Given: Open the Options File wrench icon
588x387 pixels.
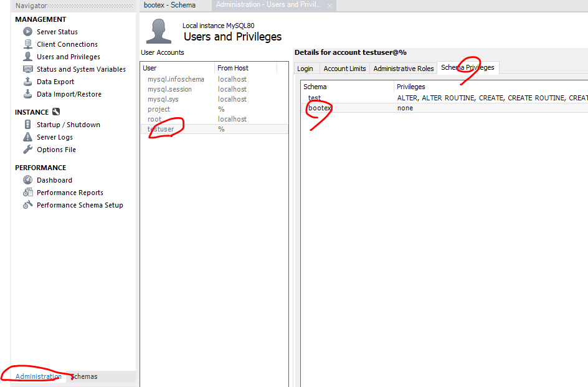Looking at the screenshot, I should tap(28, 150).
